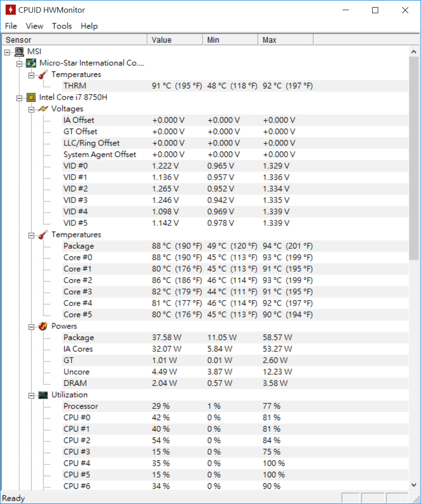Select the CPU #0 utilization row
421x504 pixels.
coord(235,418)
